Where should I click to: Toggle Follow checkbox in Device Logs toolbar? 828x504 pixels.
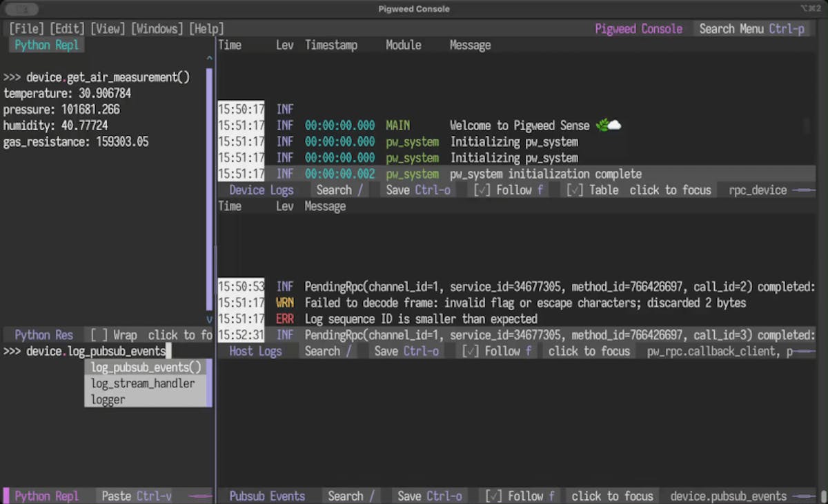click(x=509, y=190)
